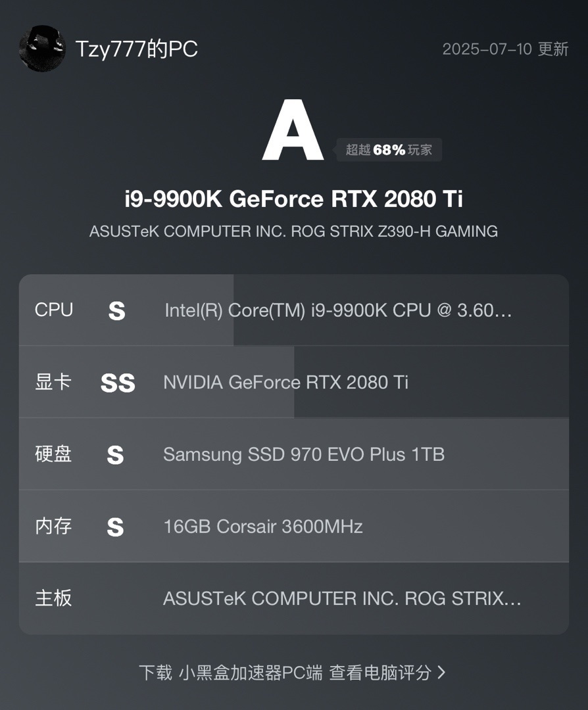Screen dimensions: 588x710
Task: Click the ROG STRIX Z390-H GAMING subtitle
Action: click(293, 231)
